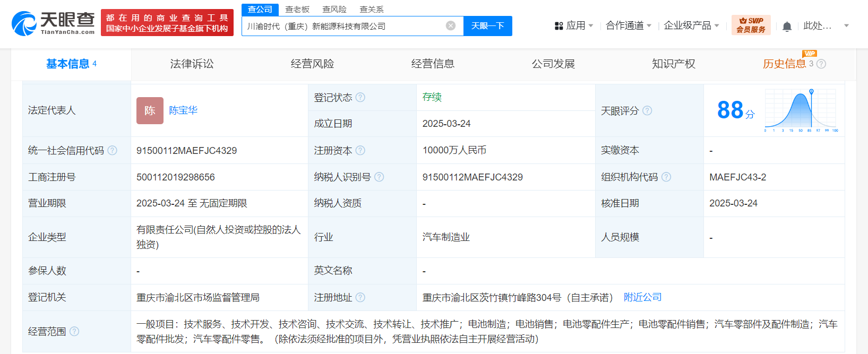Click help icon beside 天眼评分
The image size is (868, 354).
[647, 111]
